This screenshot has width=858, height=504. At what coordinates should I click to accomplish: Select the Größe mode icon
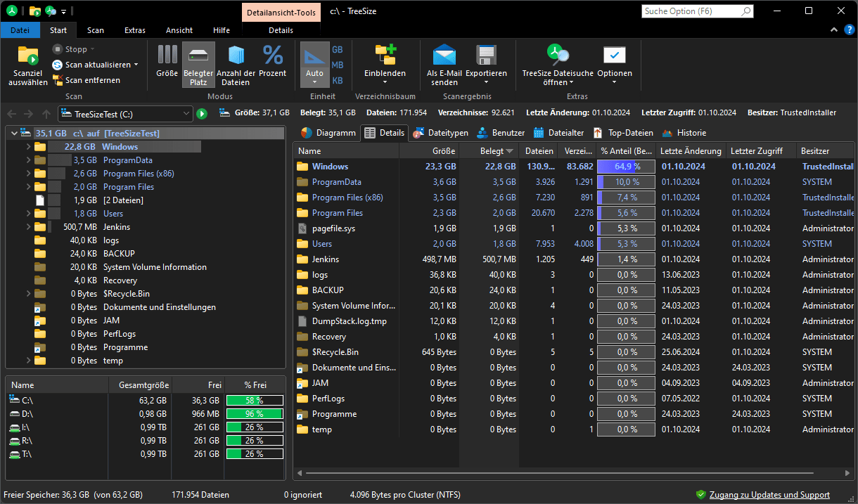[167, 56]
